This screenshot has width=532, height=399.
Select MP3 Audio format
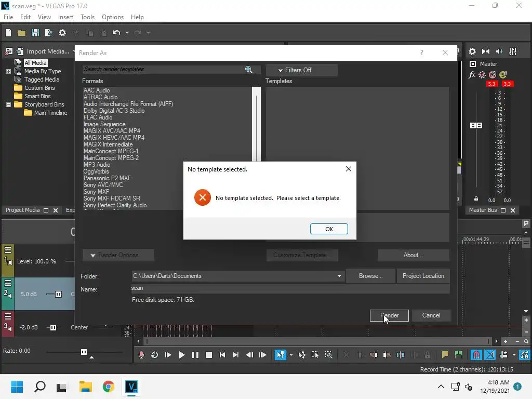click(x=97, y=165)
